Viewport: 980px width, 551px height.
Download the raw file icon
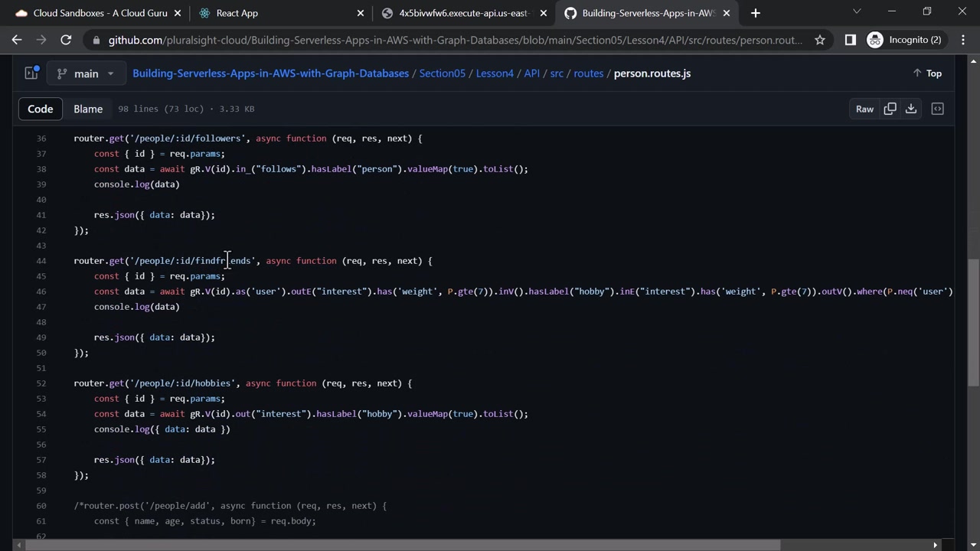click(911, 109)
